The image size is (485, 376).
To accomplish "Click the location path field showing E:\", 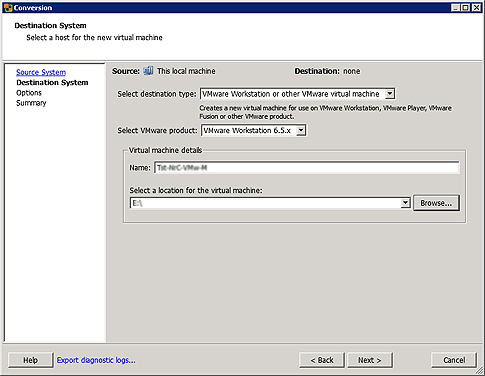I will coord(266,203).
